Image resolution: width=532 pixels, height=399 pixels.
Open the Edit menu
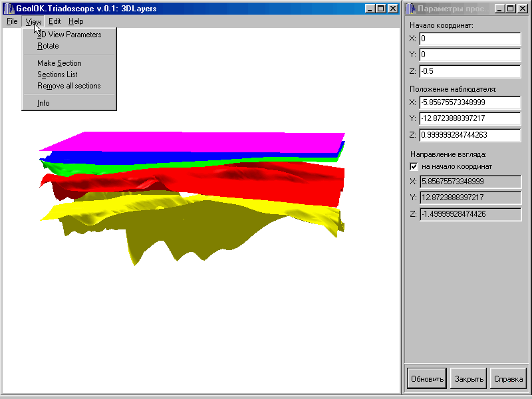pyautogui.click(x=55, y=21)
